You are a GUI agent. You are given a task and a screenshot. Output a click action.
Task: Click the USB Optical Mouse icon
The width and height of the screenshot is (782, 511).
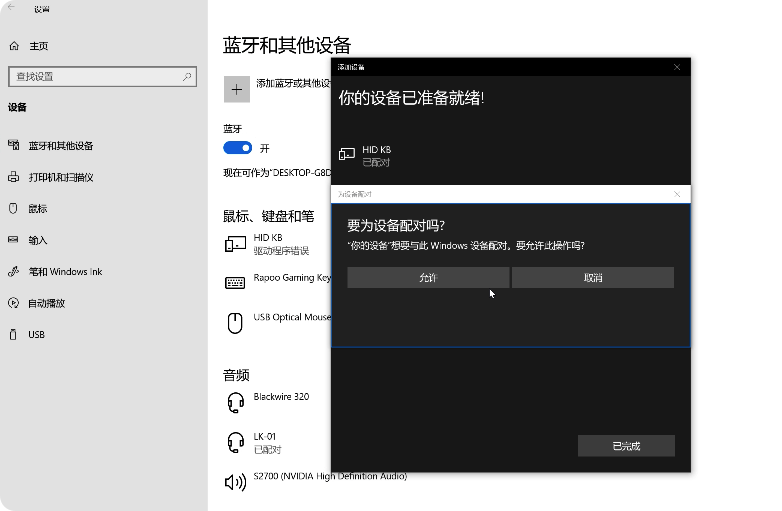pos(235,323)
